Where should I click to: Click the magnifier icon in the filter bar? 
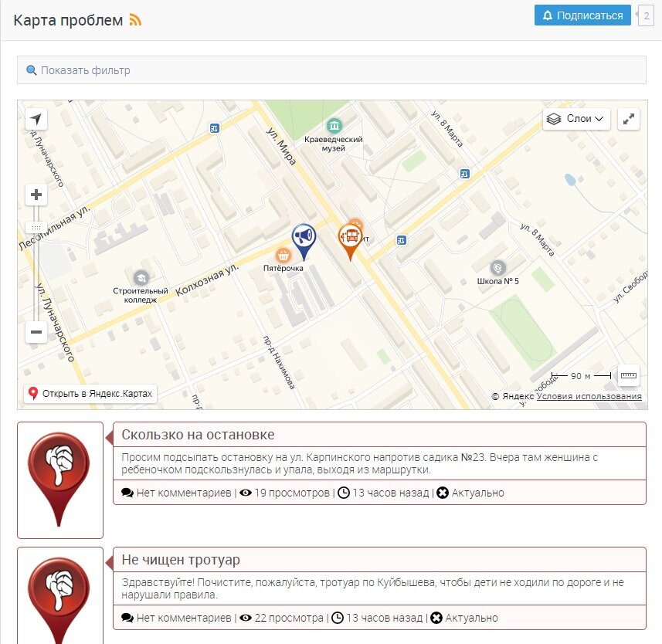[31, 70]
